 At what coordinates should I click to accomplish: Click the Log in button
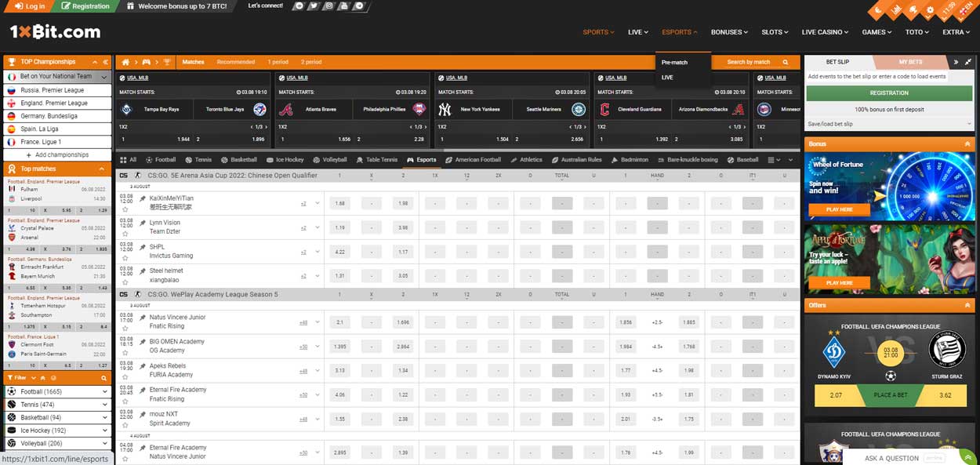(x=31, y=6)
